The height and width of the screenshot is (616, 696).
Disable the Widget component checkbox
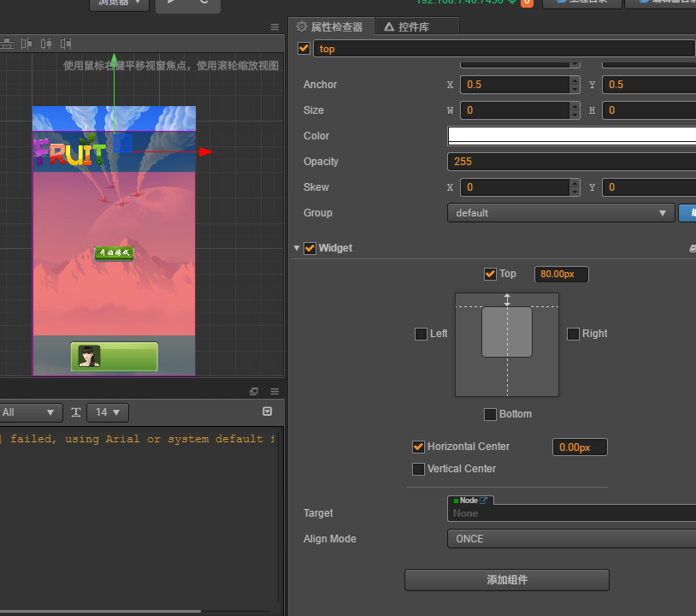310,248
